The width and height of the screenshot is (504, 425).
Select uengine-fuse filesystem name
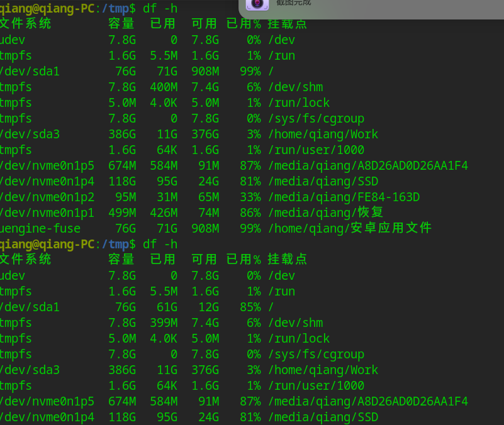point(40,228)
